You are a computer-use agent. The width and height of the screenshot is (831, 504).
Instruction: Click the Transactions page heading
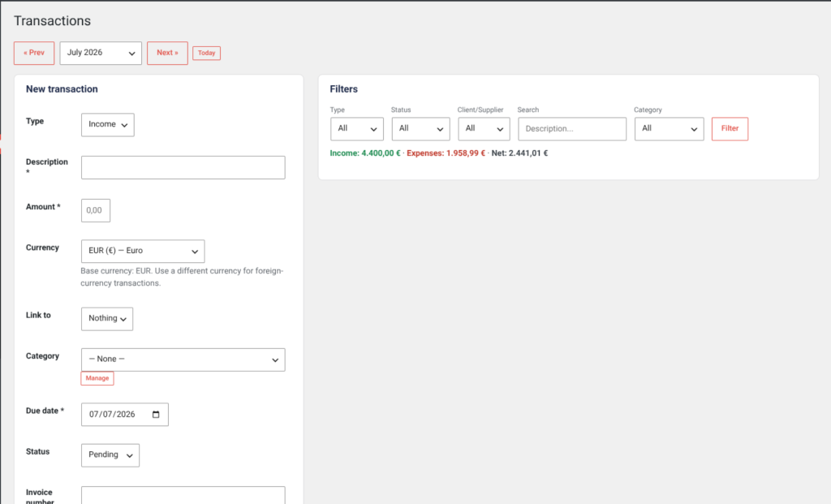(52, 20)
